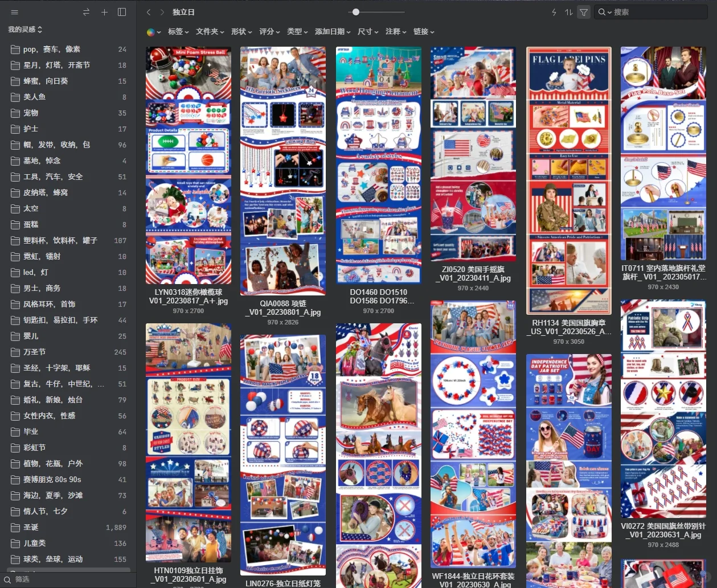
Task: Open the 尺寸 filter dropdown
Action: click(x=368, y=32)
